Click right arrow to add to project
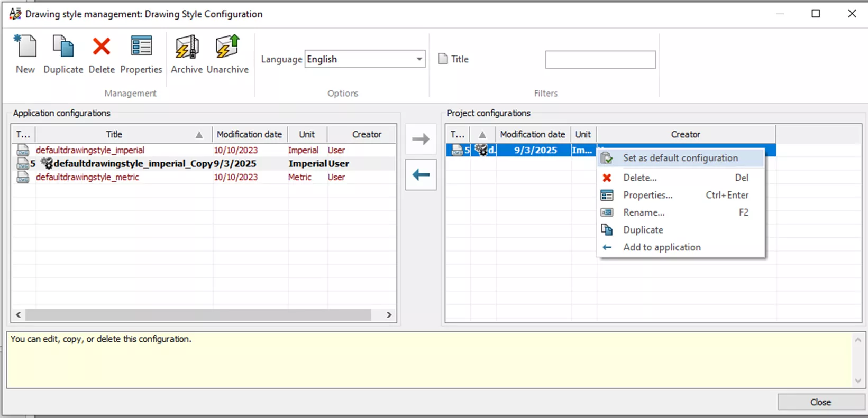This screenshot has width=868, height=418. 421,140
